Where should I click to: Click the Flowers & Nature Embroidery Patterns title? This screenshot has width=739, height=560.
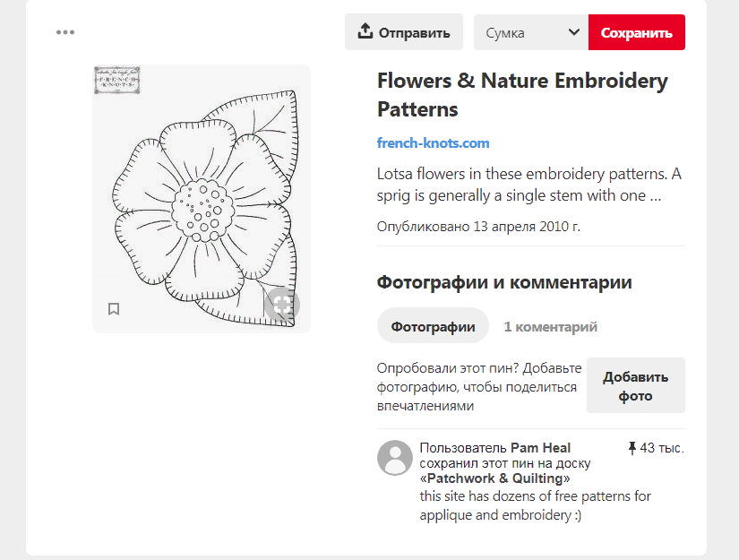522,95
